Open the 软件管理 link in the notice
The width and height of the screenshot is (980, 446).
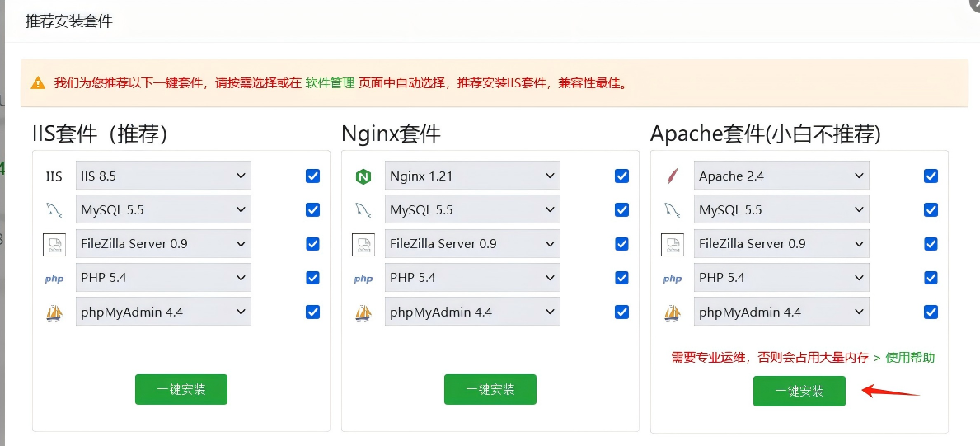330,82
